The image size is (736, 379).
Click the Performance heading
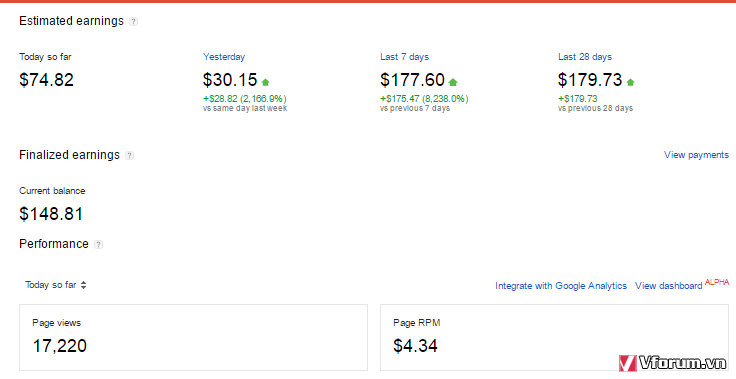pyautogui.click(x=54, y=244)
